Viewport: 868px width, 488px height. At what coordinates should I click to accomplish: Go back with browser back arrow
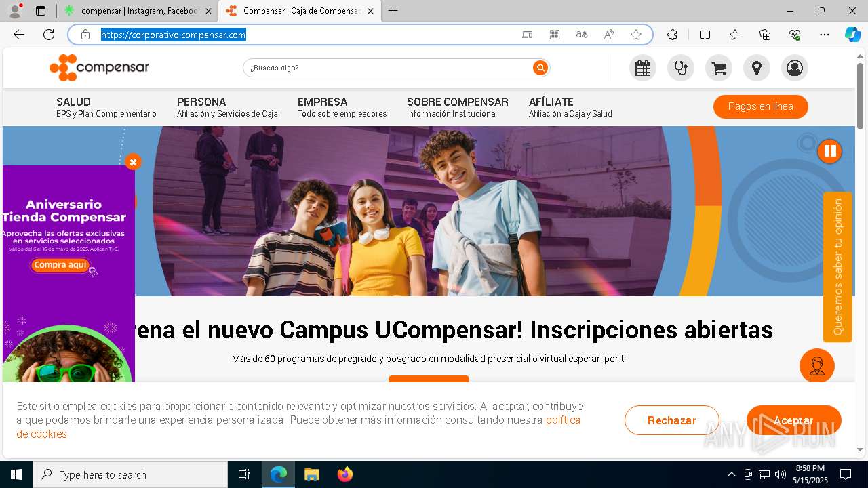coord(19,35)
